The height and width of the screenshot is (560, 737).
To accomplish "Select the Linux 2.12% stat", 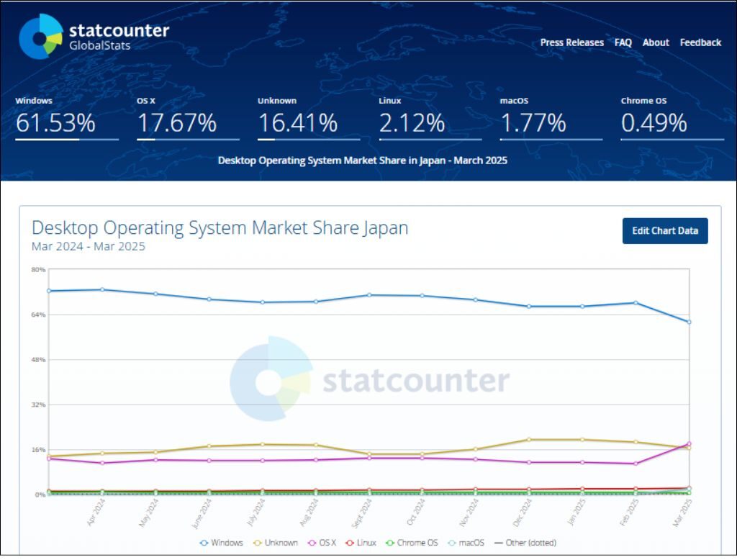I will [430, 119].
